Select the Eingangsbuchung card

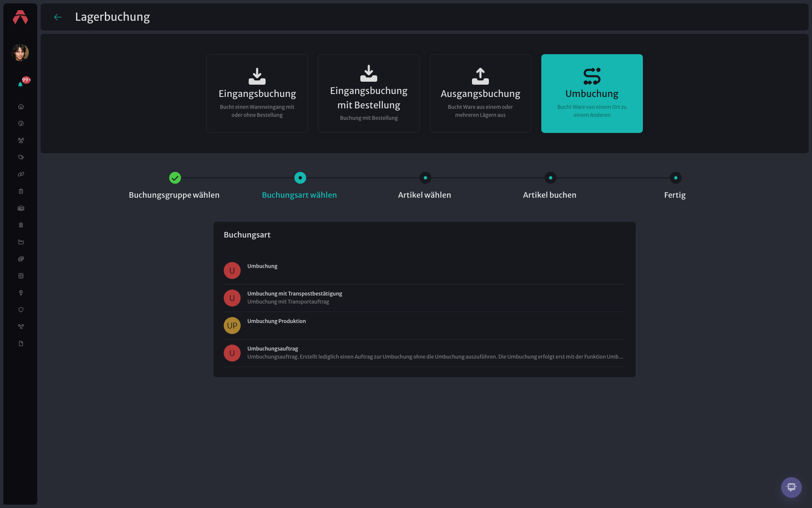pyautogui.click(x=257, y=94)
